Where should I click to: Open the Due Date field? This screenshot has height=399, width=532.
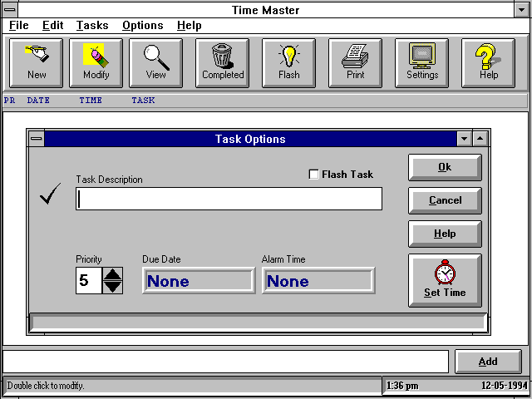pos(198,281)
